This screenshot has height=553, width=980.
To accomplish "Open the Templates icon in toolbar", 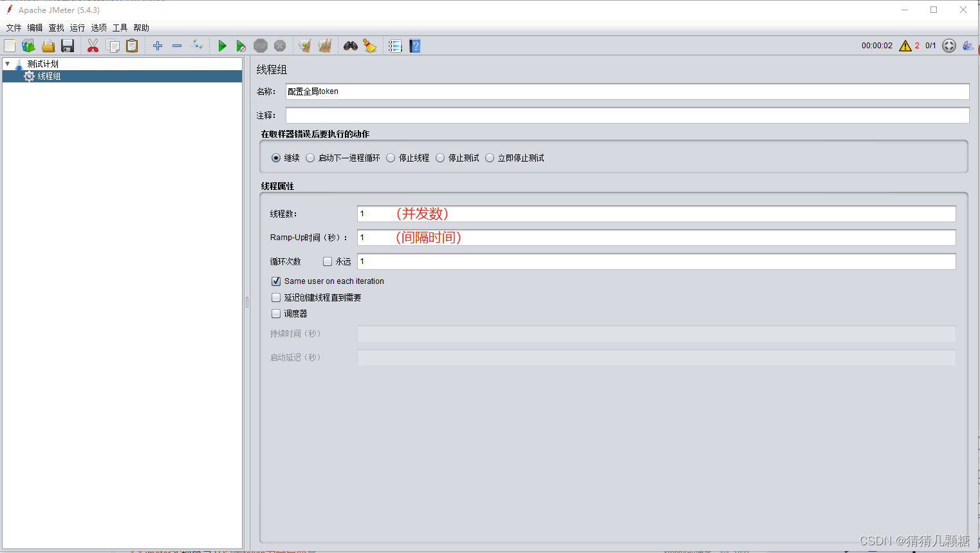I will (28, 46).
